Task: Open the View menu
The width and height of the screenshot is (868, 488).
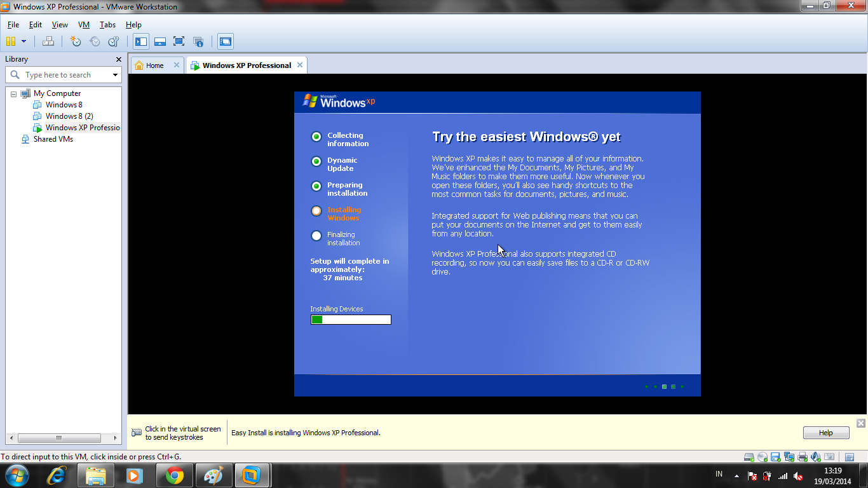Action: pos(60,25)
